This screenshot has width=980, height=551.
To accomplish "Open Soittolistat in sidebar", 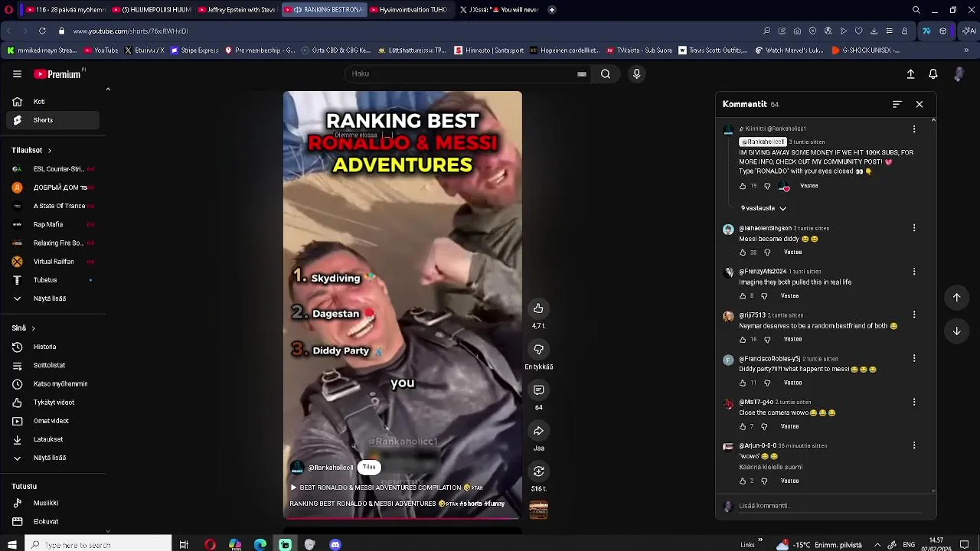I will coord(53,366).
